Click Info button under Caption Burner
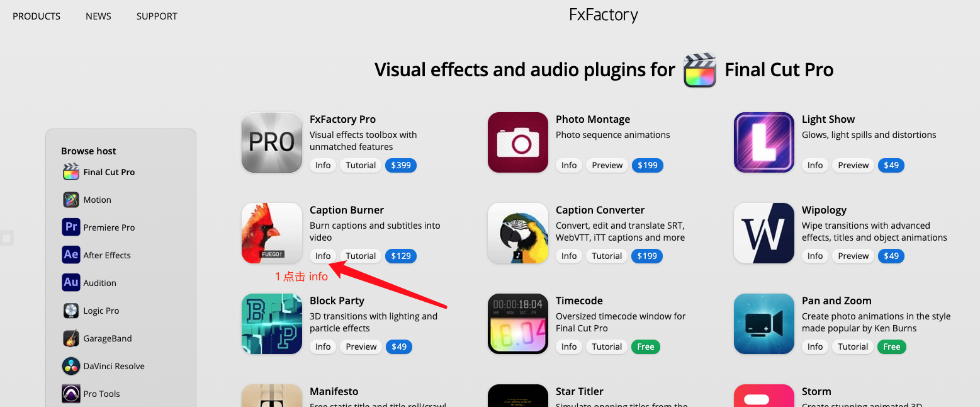The height and width of the screenshot is (407, 980). click(323, 256)
